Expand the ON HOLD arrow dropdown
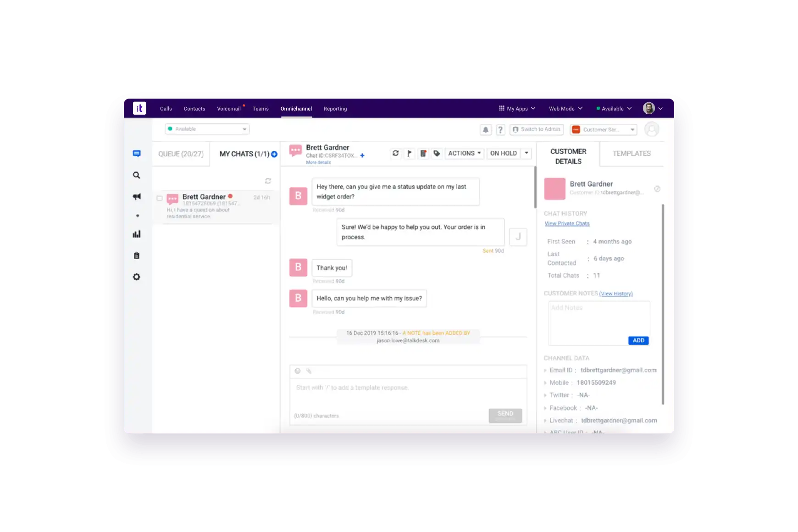798x532 pixels. pyautogui.click(x=526, y=154)
